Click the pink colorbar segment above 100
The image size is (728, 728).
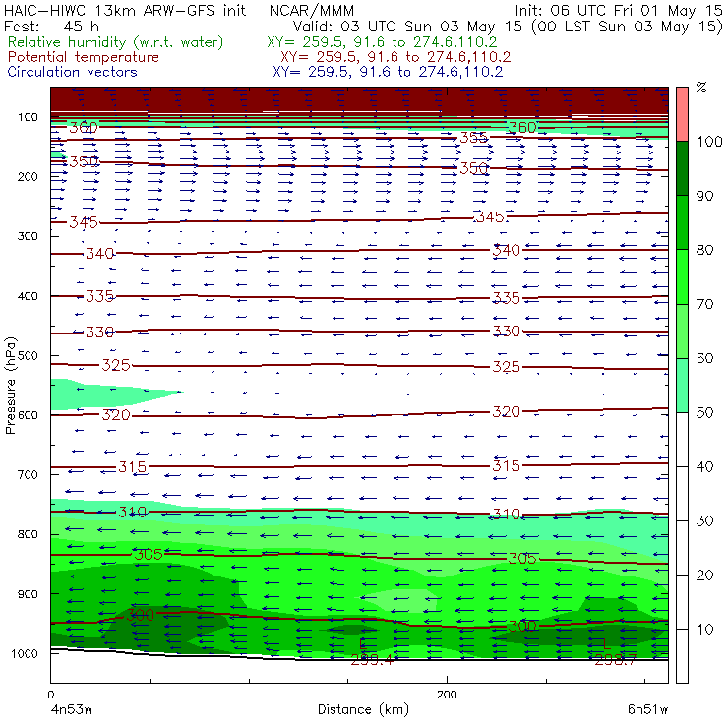coord(682,114)
